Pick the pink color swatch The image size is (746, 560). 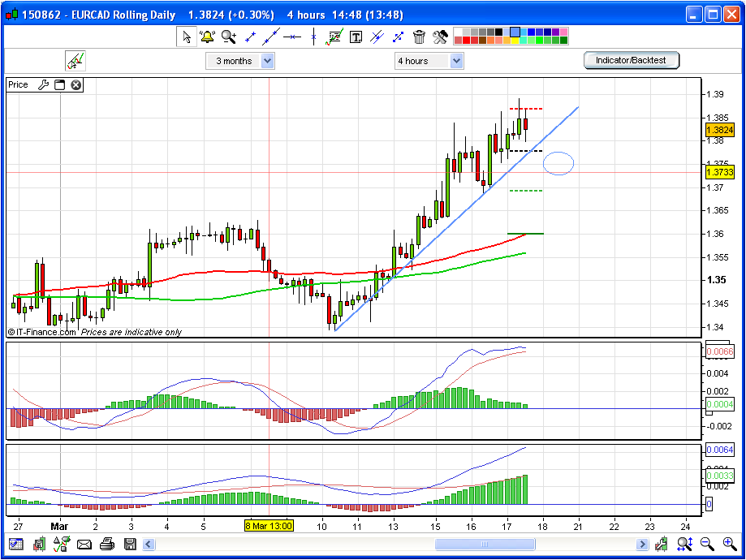[564, 32]
